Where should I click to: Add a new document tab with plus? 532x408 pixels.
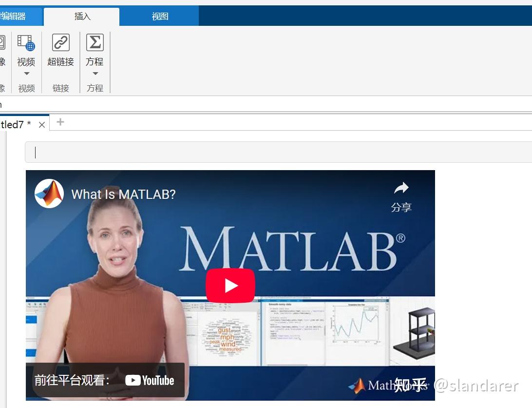click(x=60, y=122)
